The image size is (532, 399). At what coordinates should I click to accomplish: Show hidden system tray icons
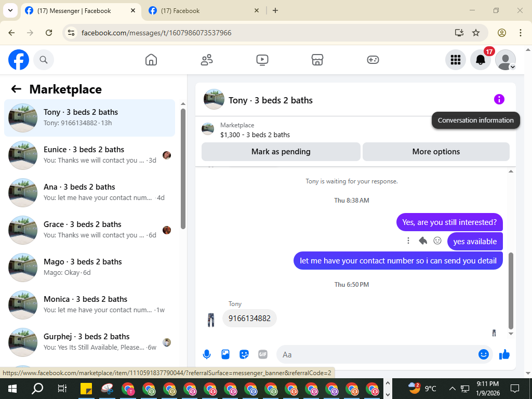pos(453,389)
